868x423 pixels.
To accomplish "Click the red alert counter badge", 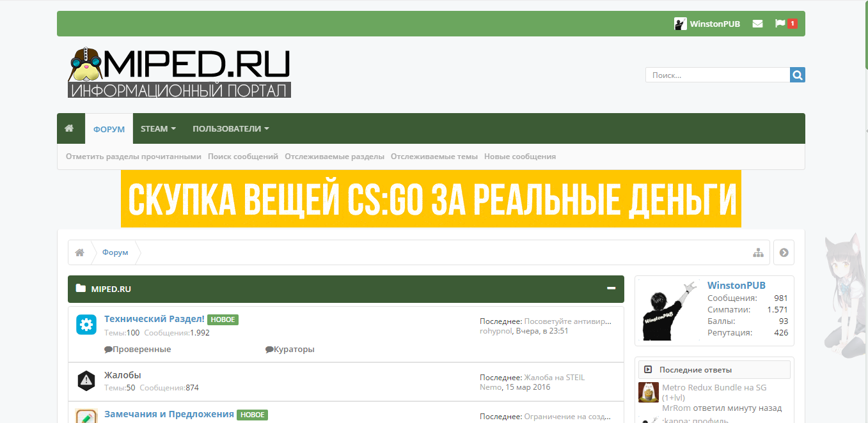I will tap(793, 24).
